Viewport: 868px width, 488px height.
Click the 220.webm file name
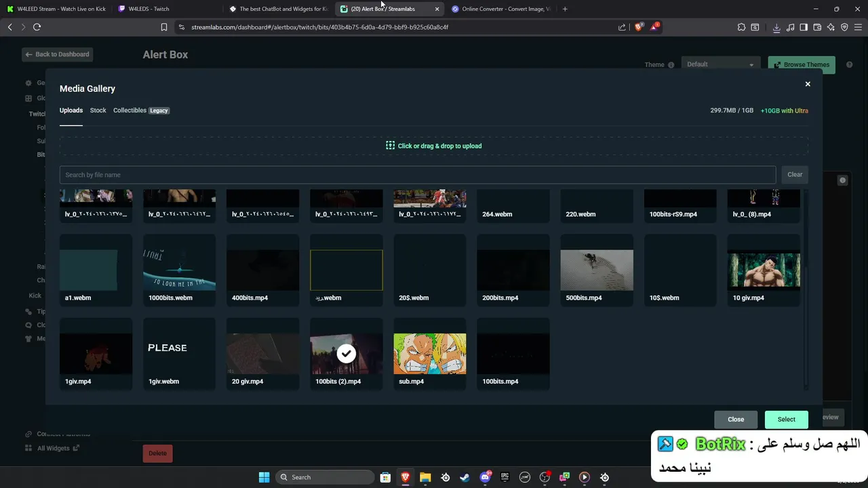[x=580, y=214]
